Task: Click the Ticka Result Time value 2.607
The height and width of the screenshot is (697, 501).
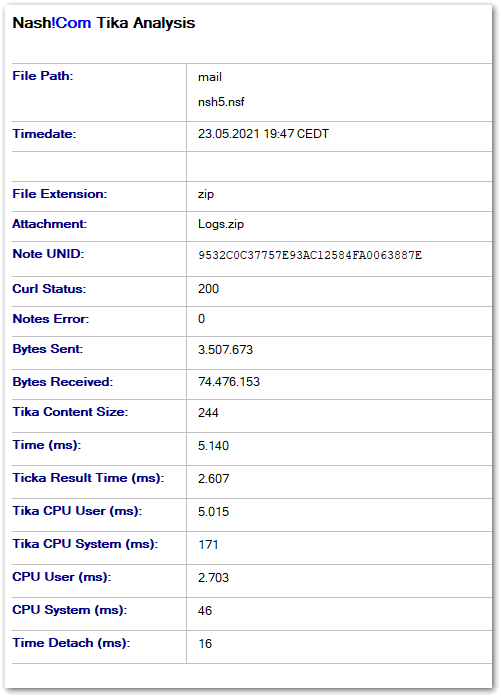Action: [214, 479]
